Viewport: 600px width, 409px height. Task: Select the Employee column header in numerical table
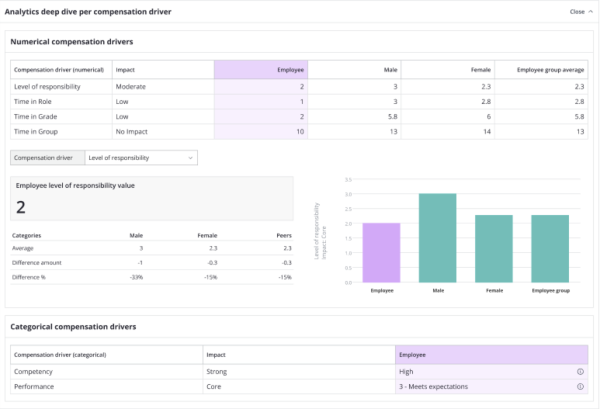click(260, 70)
